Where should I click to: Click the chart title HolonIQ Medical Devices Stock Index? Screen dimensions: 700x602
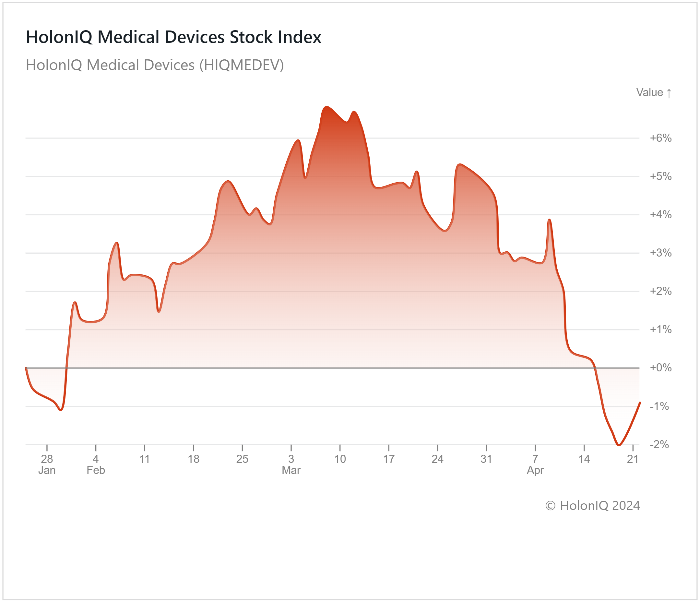(173, 37)
